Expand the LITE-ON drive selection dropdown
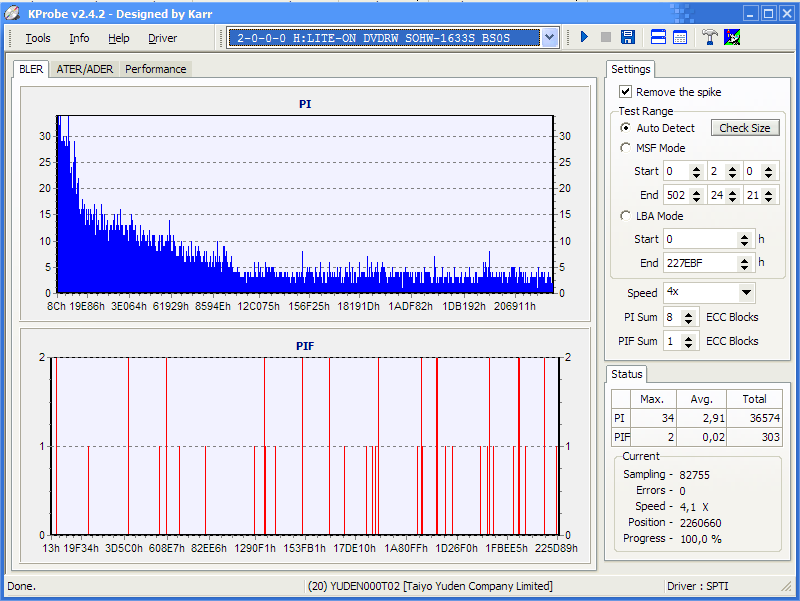 click(549, 38)
